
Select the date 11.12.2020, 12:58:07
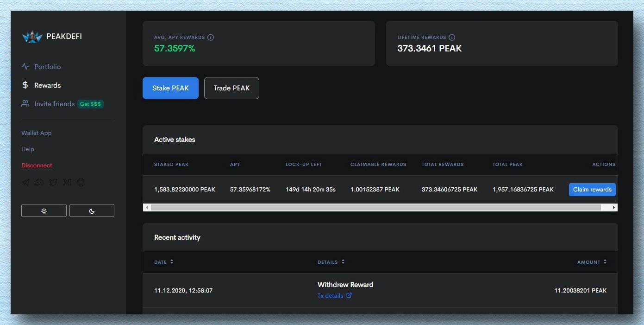pyautogui.click(x=183, y=291)
